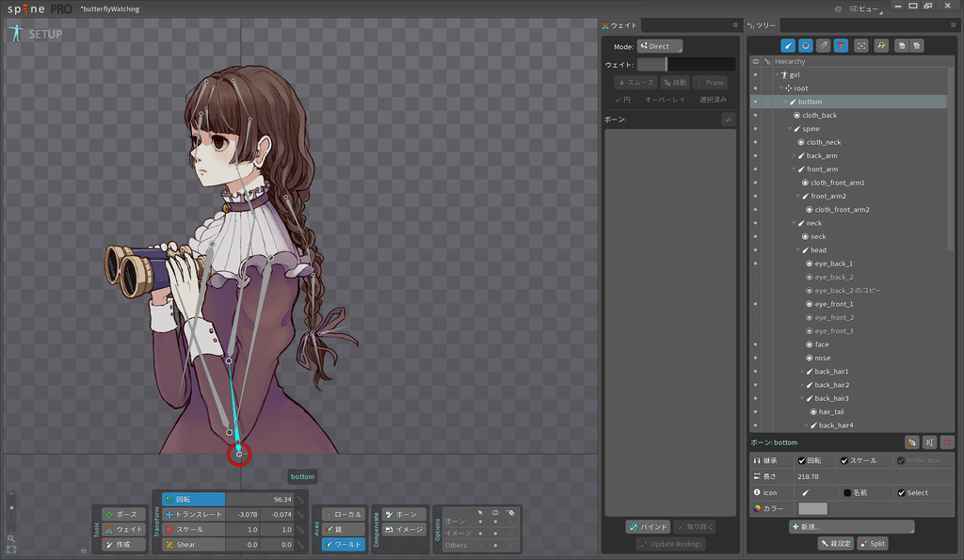Toggle the 回転 inherit checkbox
964x560 pixels.
pyautogui.click(x=802, y=460)
